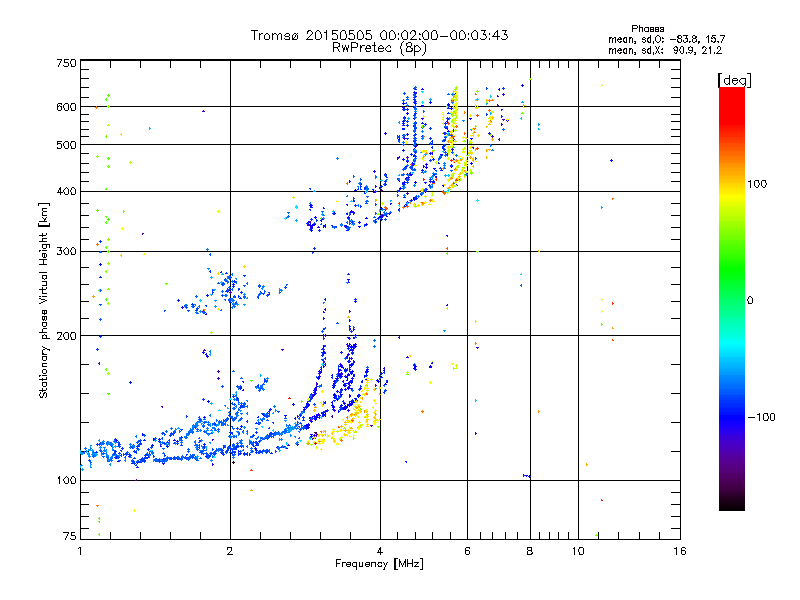This screenshot has height=600, width=800.
Task: Click the y-axis tick label '200'
Action: (66, 336)
